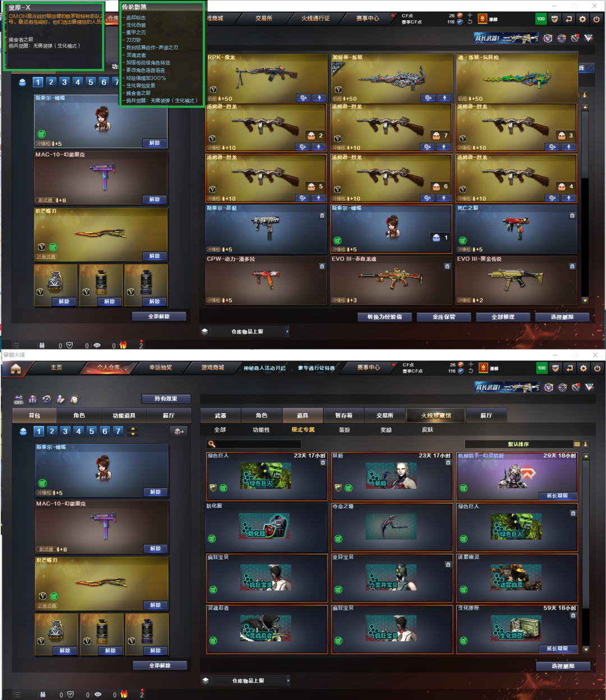Click the 金库保管 button

tap(444, 317)
